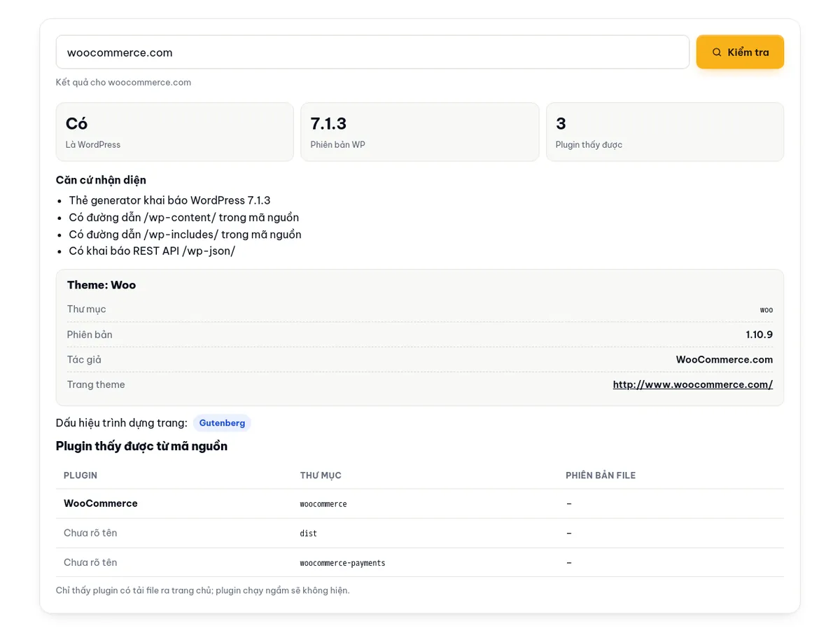The height and width of the screenshot is (640, 840).
Task: Click the "woo" theme folder value
Action: pyautogui.click(x=766, y=309)
